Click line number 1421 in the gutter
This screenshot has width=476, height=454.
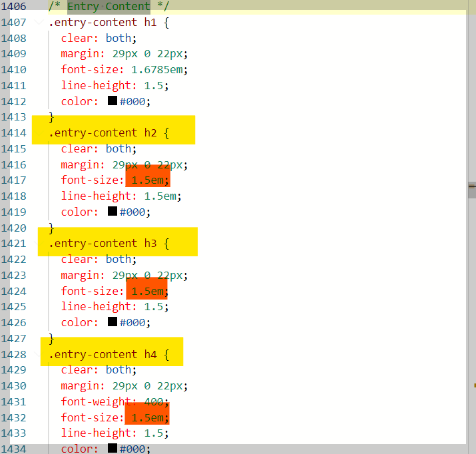pos(14,244)
